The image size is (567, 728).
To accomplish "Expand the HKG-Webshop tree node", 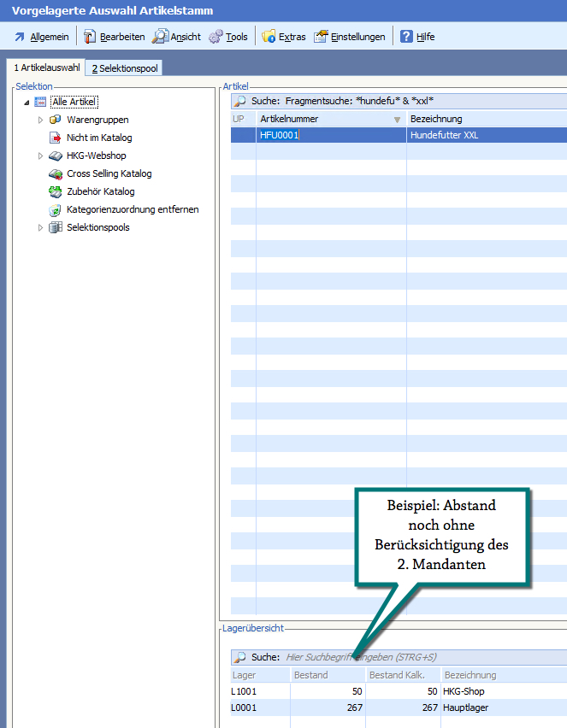I will (40, 156).
